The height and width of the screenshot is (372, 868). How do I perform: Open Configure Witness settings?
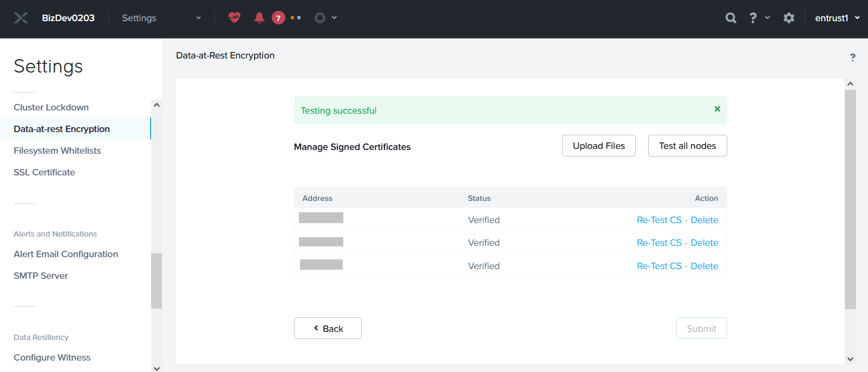point(52,357)
